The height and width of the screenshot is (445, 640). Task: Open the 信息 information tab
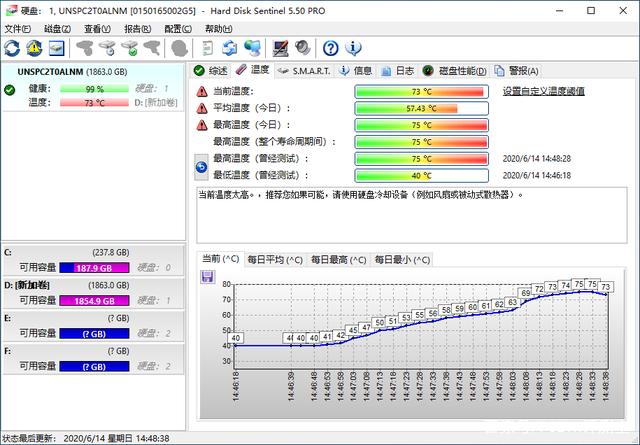point(356,71)
